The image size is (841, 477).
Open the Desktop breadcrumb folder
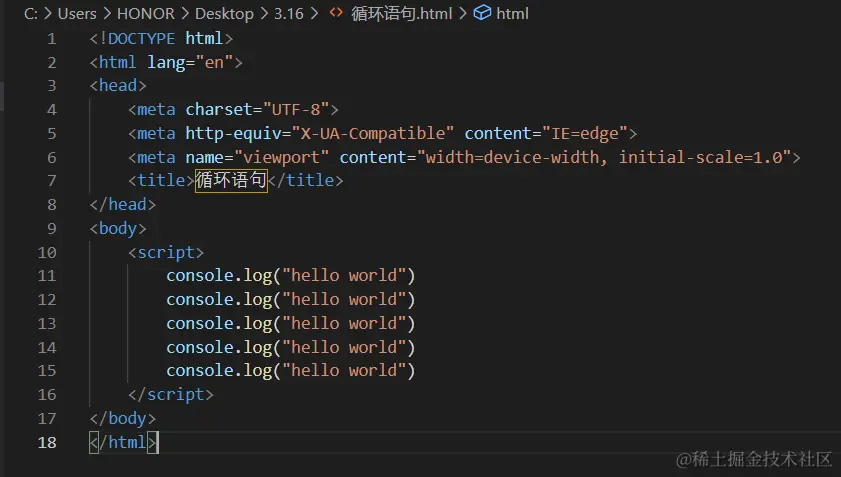224,13
